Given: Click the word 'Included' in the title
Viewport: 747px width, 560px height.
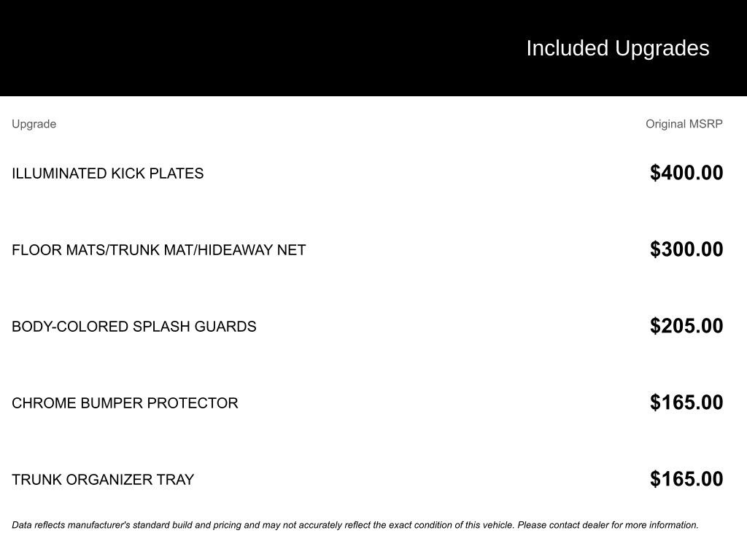Looking at the screenshot, I should pyautogui.click(x=567, y=48).
